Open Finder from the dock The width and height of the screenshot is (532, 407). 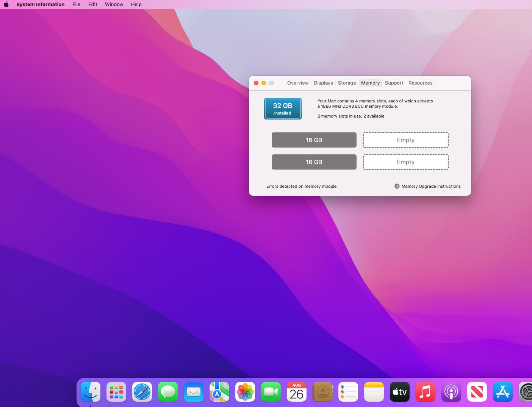tap(91, 392)
